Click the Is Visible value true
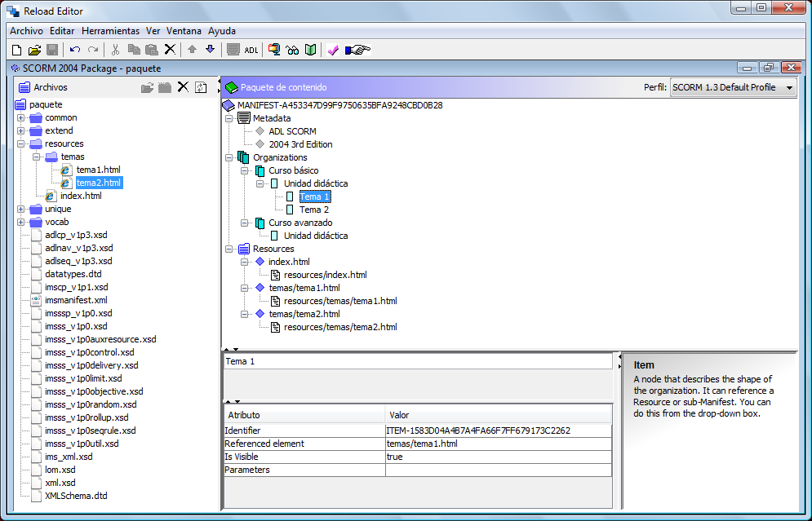812x521 pixels. coord(498,457)
